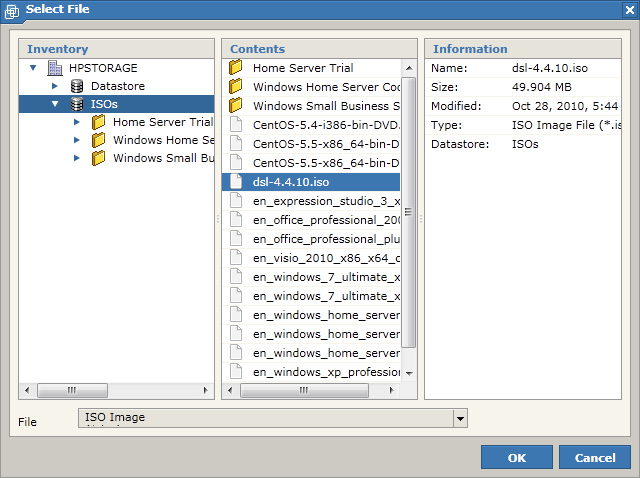Click Home Server Trial folder icon in Inventory
640x478 pixels.
click(98, 122)
